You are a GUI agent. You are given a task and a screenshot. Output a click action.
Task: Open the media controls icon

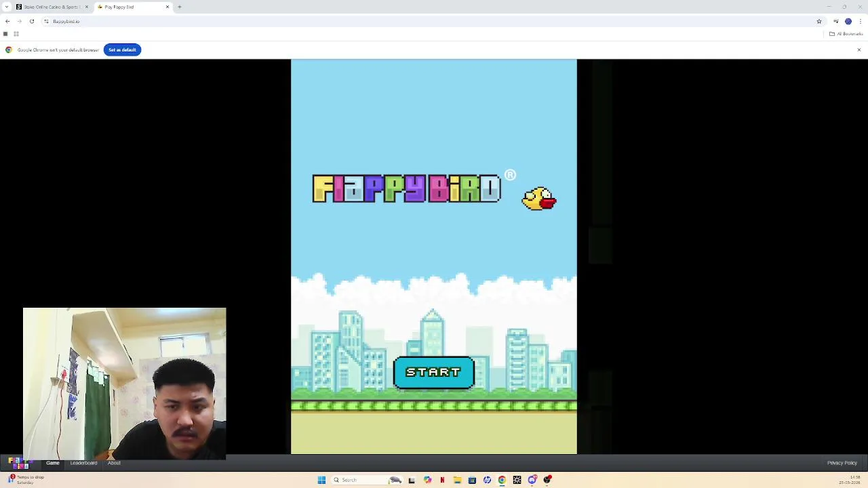[835, 21]
